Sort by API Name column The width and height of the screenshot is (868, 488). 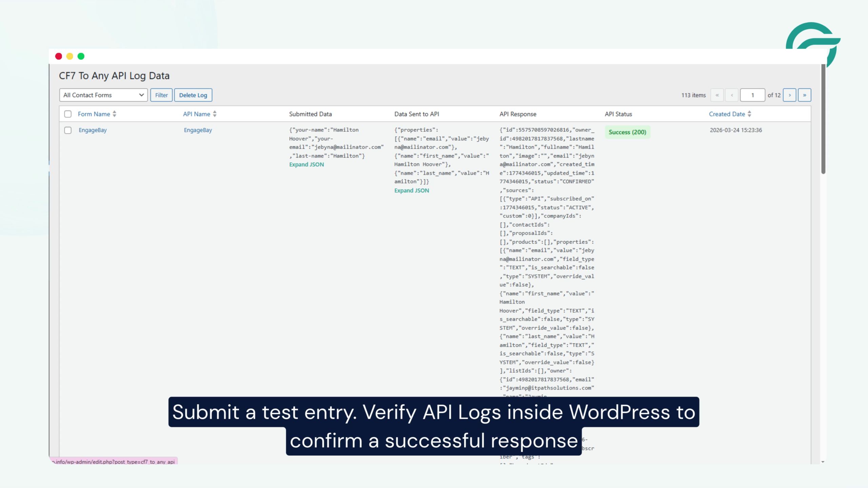click(x=197, y=114)
